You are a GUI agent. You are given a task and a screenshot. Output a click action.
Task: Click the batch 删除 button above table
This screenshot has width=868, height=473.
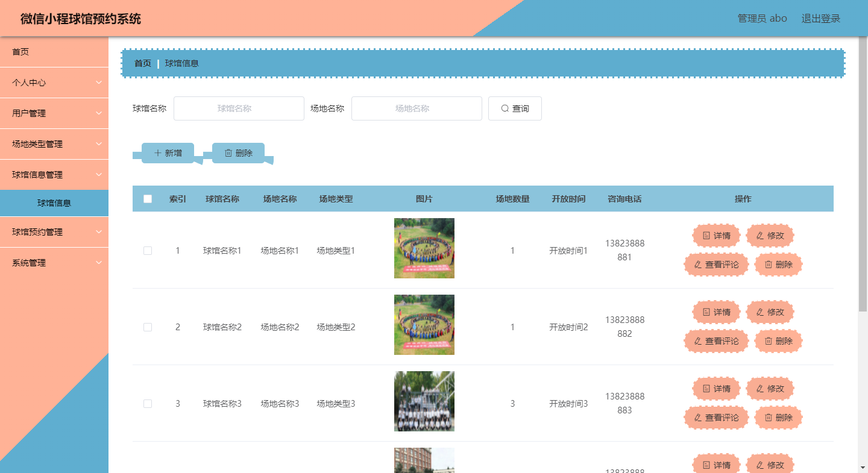[238, 153]
